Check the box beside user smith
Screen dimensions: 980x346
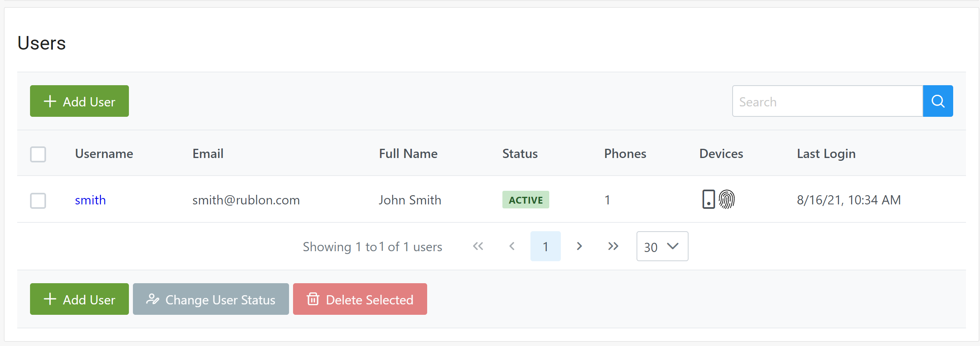38,201
